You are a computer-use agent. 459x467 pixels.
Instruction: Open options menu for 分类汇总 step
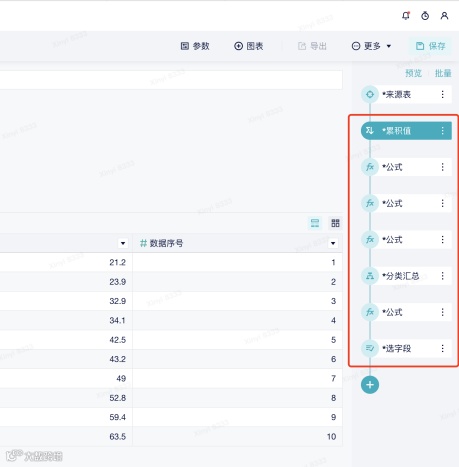coord(442,276)
